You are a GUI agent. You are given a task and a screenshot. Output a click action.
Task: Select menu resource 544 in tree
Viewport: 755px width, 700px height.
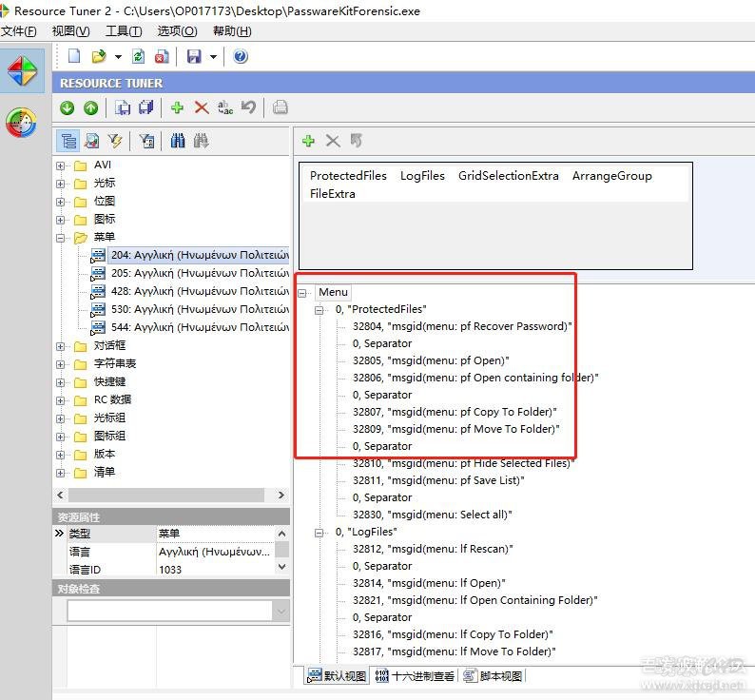click(190, 327)
